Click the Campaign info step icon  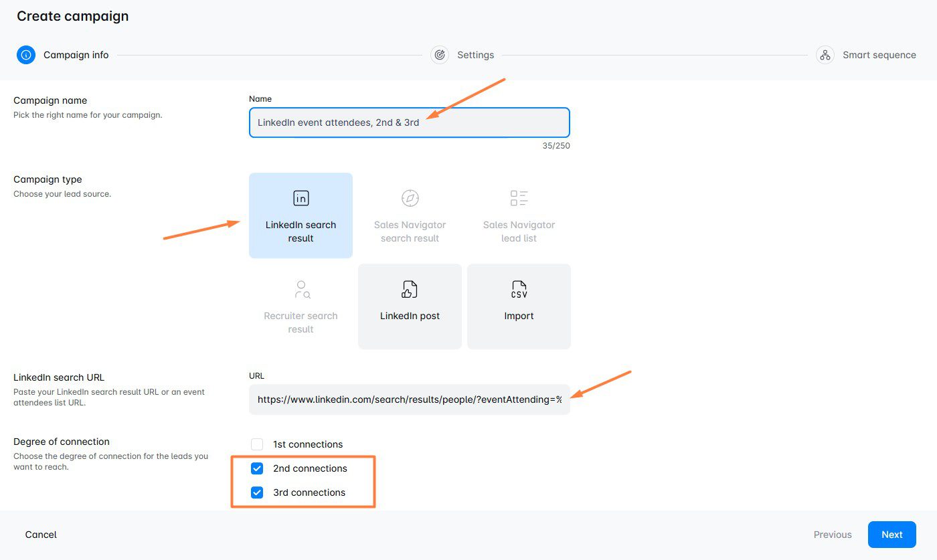click(x=26, y=55)
